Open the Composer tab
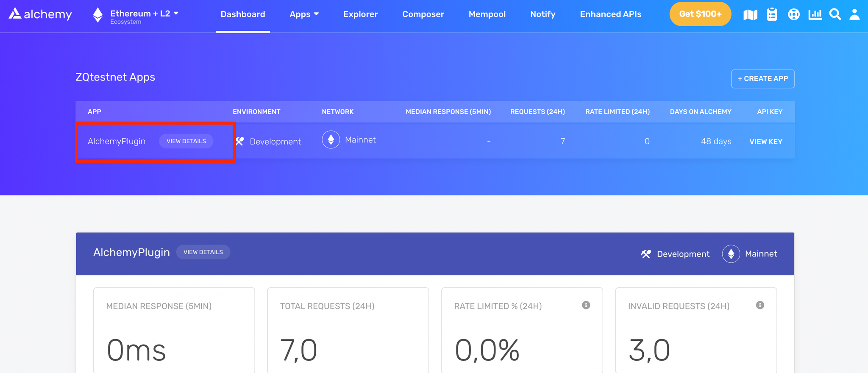The height and width of the screenshot is (373, 868). click(423, 14)
